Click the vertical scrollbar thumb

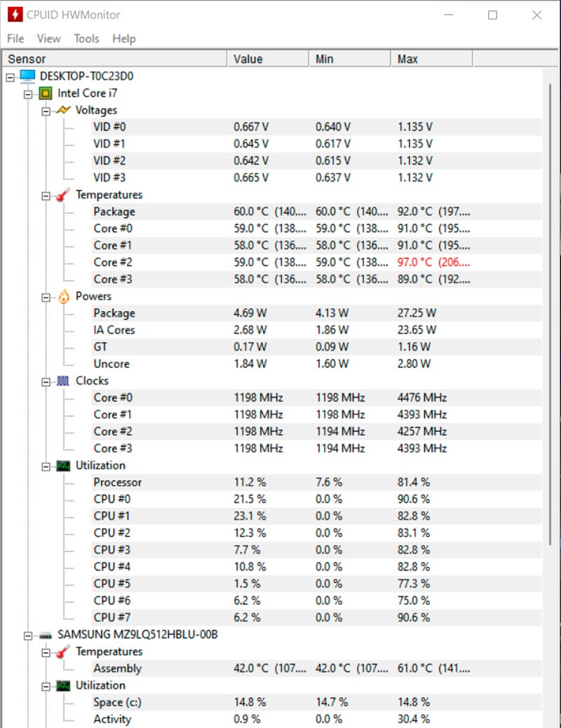[550, 315]
